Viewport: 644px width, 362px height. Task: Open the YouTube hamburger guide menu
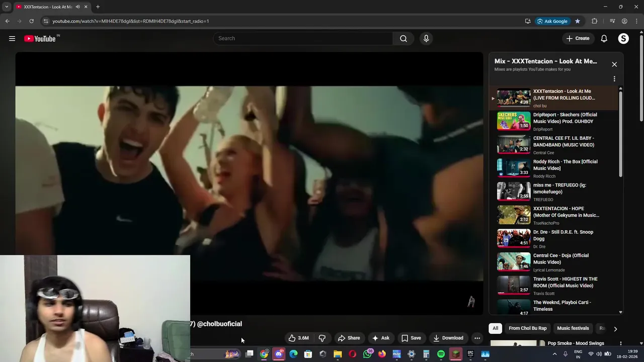pos(12,39)
